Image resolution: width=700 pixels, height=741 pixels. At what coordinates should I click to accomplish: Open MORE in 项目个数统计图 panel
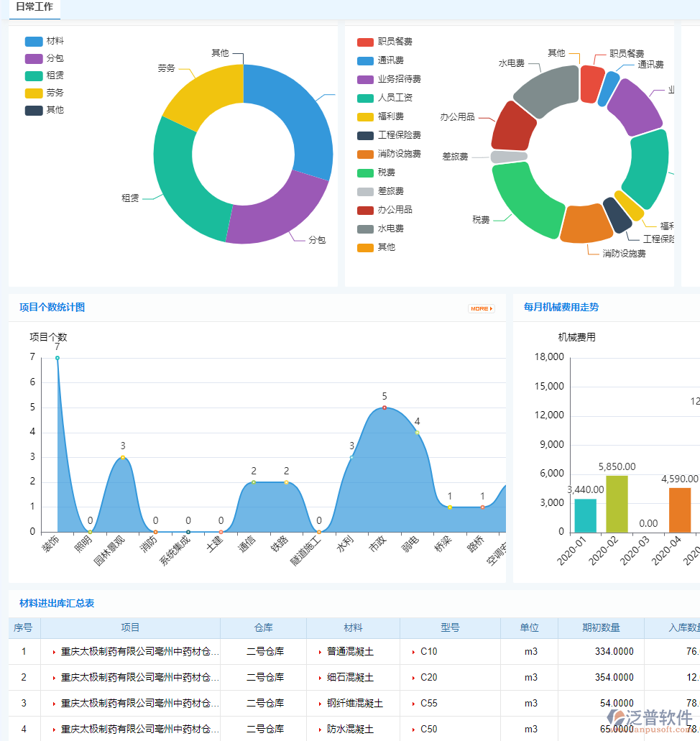pyautogui.click(x=481, y=308)
